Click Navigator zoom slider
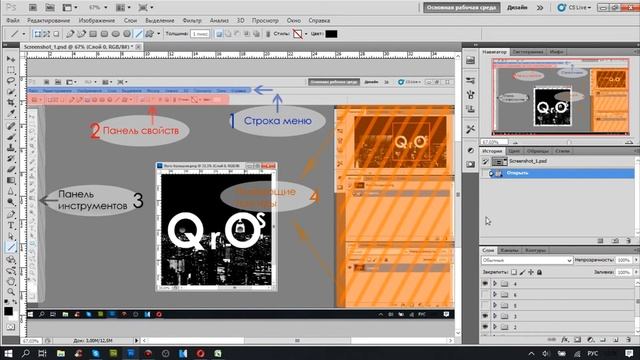 pyautogui.click(x=569, y=142)
